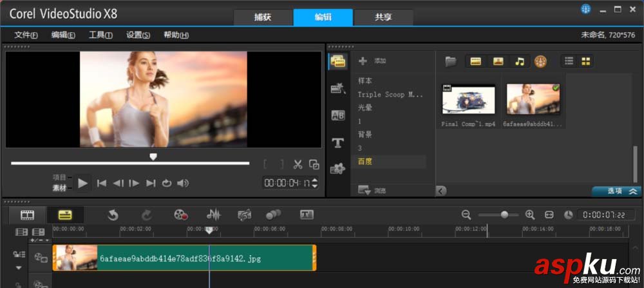Open the +/- track manager dropdown

tap(40, 240)
